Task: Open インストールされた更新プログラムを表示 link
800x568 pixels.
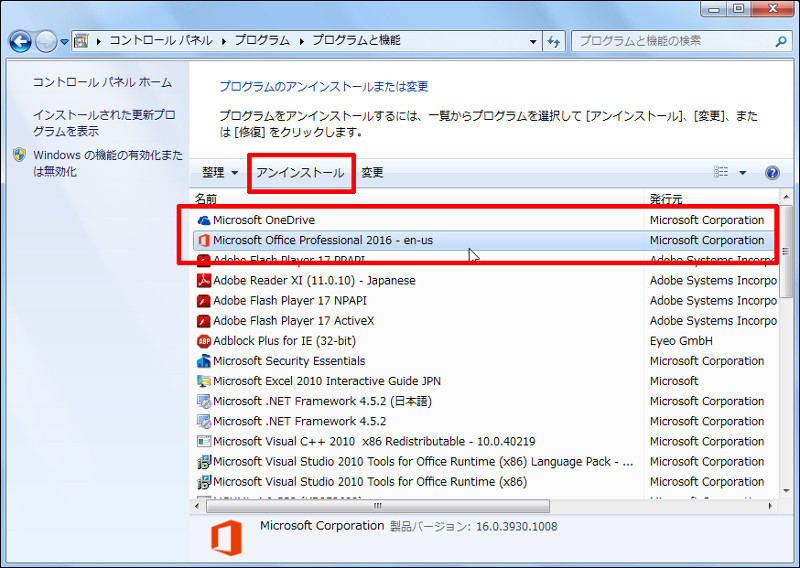Action: pyautogui.click(x=104, y=123)
